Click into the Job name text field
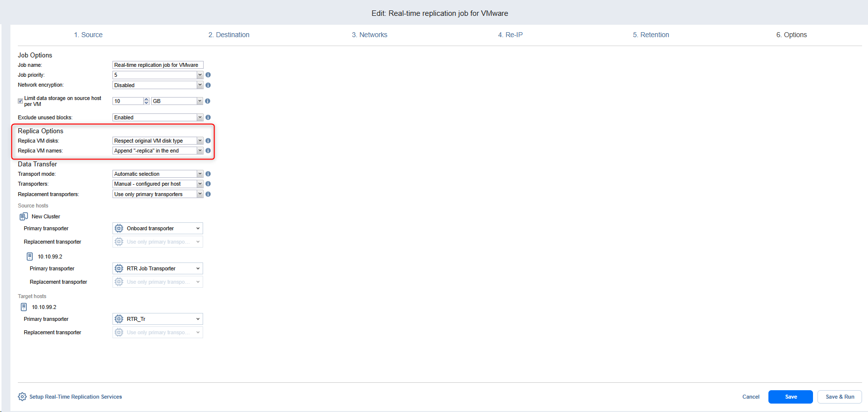The width and height of the screenshot is (868, 412). click(x=158, y=65)
